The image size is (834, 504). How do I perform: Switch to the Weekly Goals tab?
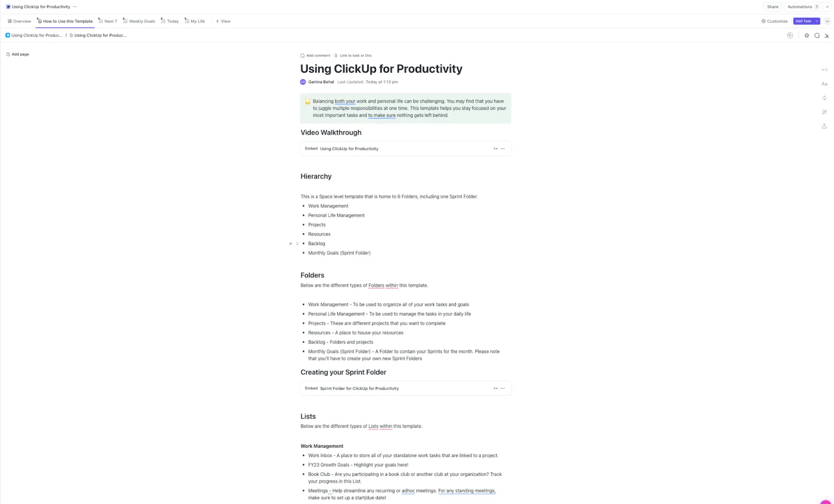click(139, 21)
